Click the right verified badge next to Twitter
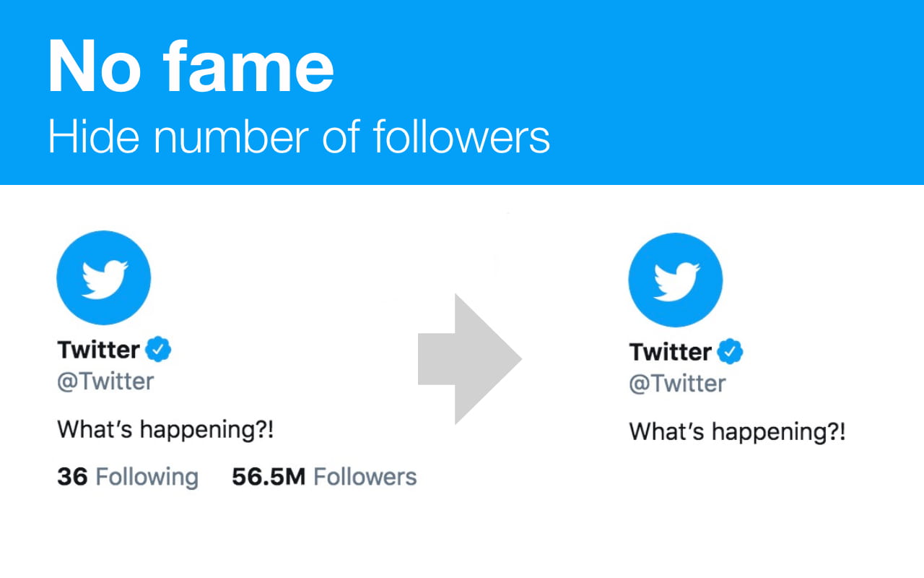Image resolution: width=924 pixels, height=578 pixels. coord(731,352)
